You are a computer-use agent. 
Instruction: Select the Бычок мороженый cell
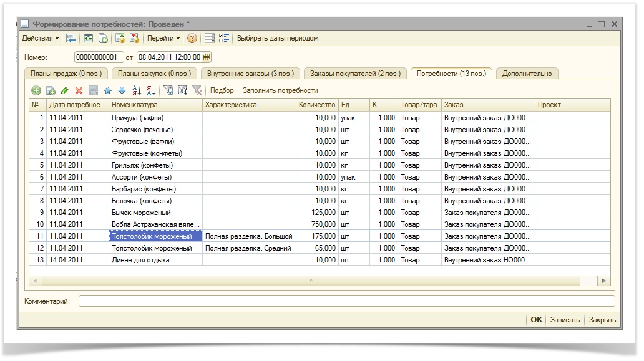[x=155, y=213]
